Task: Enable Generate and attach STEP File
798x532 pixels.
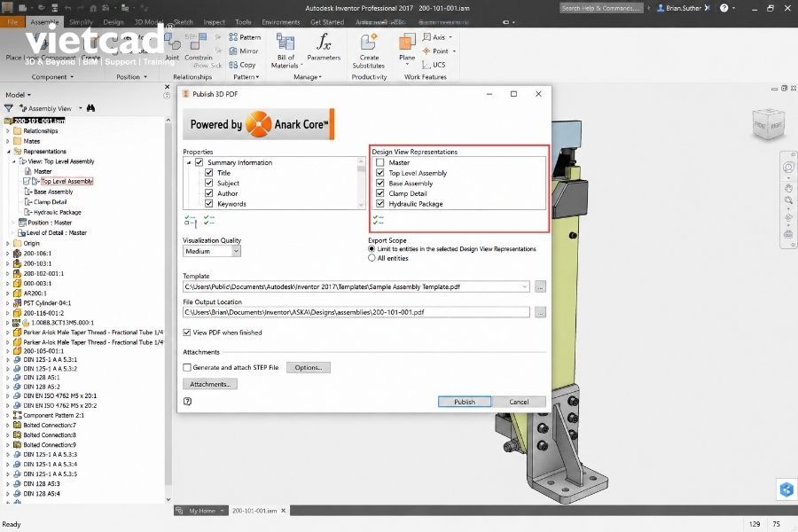Action: coord(187,367)
